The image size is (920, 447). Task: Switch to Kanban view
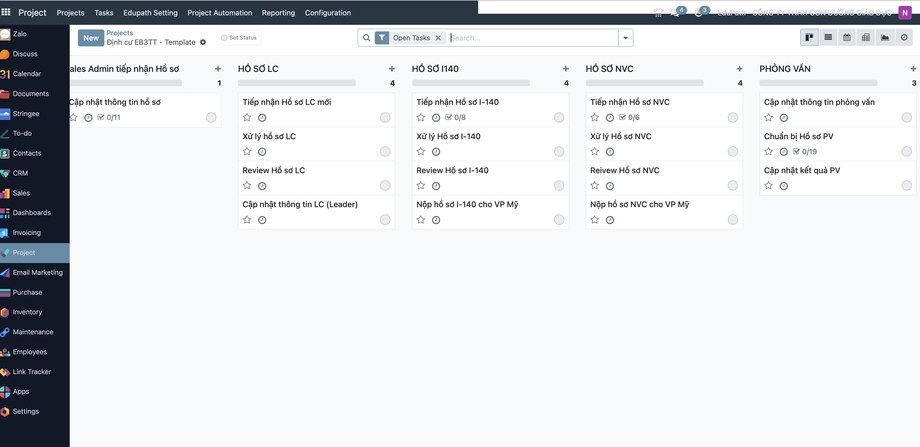click(x=809, y=38)
